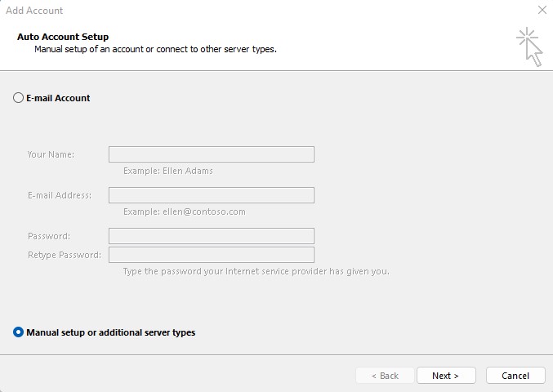Click the sparkling cursor wizard icon
This screenshot has height=392, width=553.
pyautogui.click(x=529, y=47)
